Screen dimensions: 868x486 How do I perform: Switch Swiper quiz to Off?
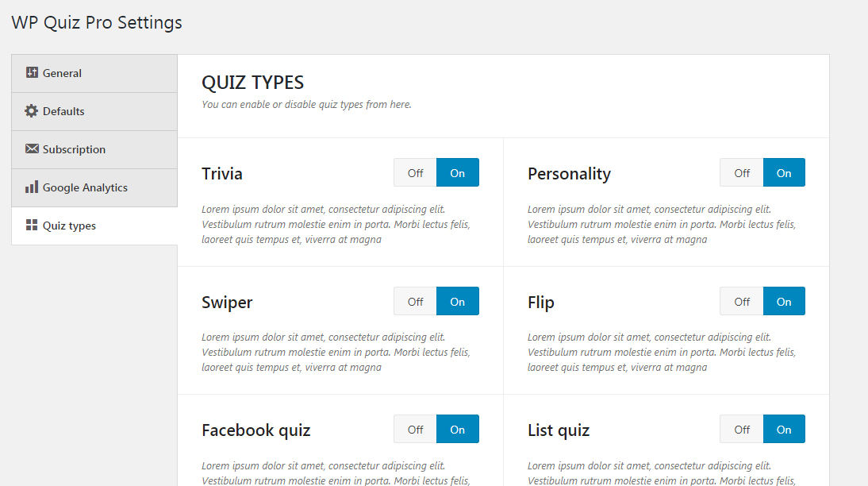point(415,302)
